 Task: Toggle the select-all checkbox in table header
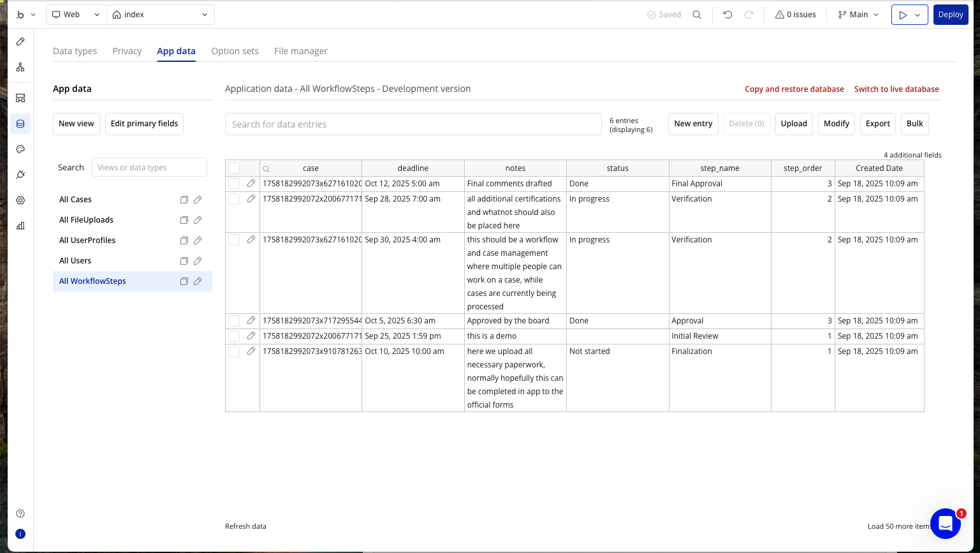234,168
